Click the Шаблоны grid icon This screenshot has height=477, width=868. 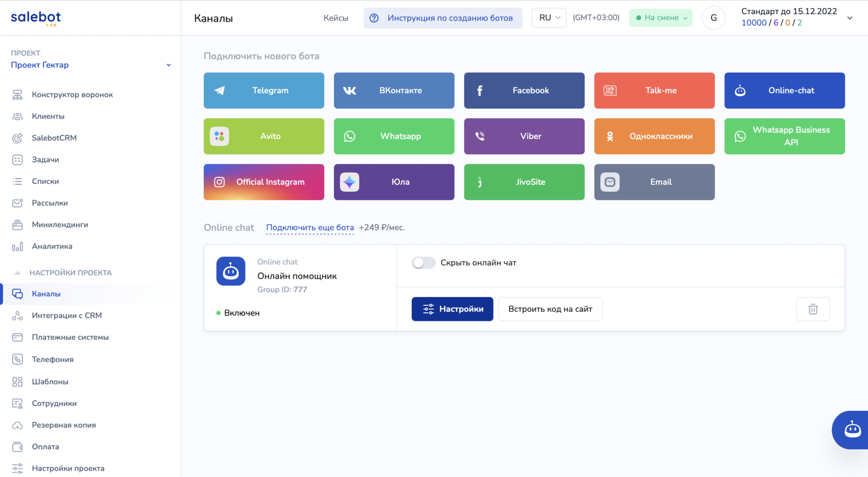18,381
